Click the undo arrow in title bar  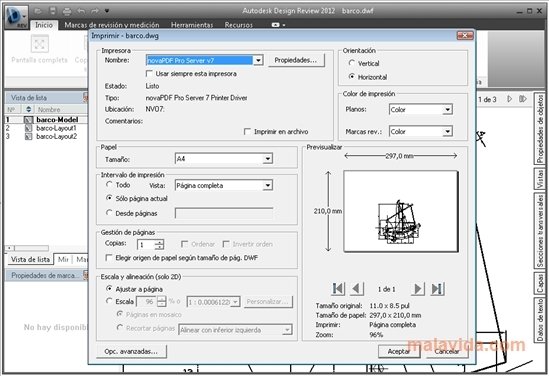(x=81, y=11)
